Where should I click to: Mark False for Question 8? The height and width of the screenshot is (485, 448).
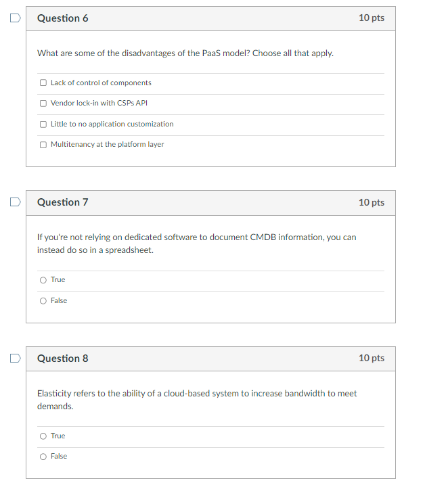43,457
